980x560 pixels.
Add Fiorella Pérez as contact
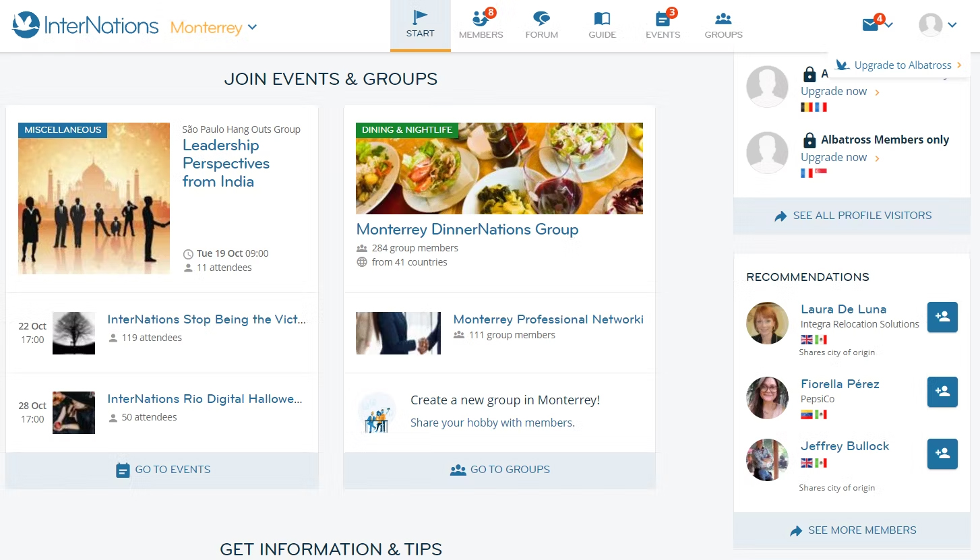(x=942, y=392)
